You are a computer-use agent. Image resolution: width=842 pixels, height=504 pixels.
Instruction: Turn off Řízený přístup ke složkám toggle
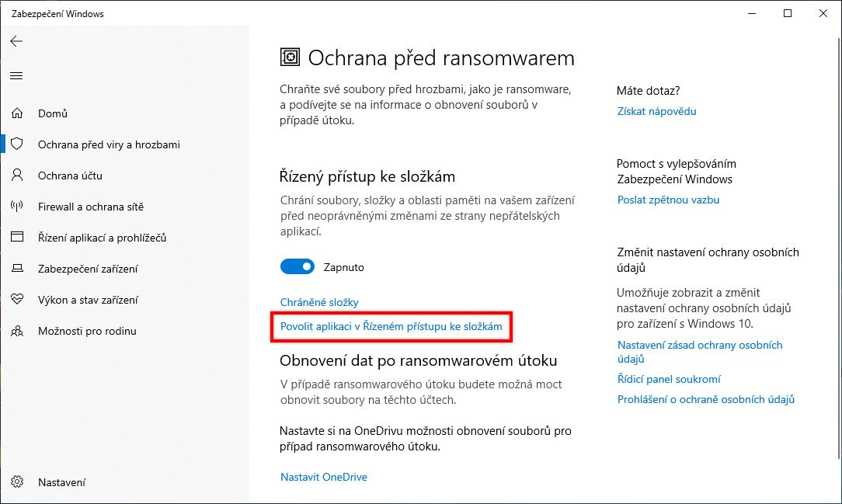pyautogui.click(x=297, y=267)
